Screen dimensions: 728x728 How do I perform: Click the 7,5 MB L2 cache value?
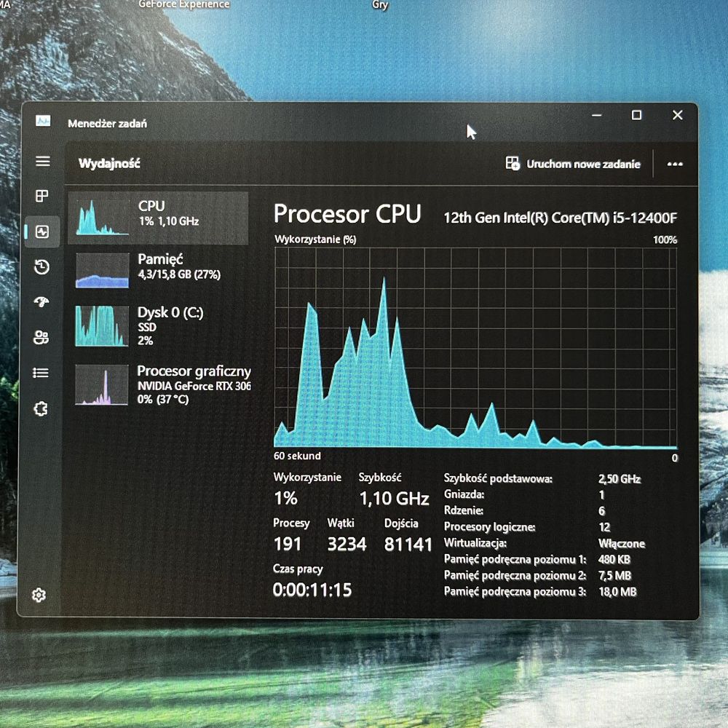click(614, 576)
